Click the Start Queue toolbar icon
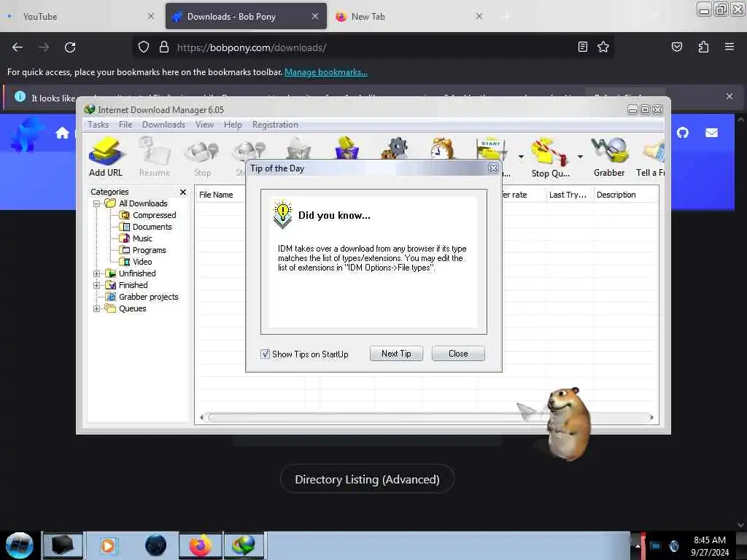 pos(491,149)
